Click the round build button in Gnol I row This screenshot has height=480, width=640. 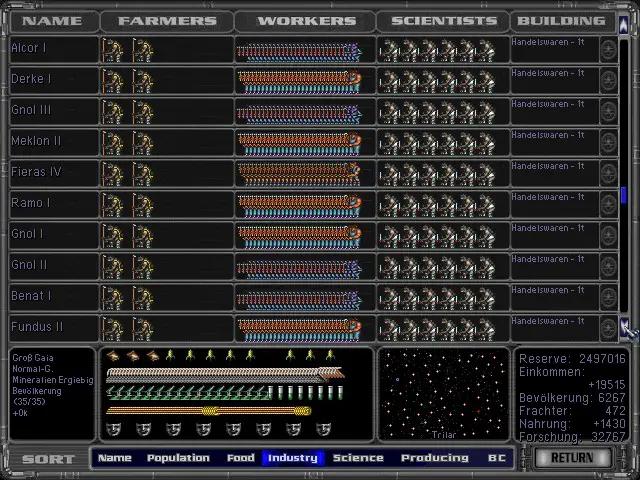click(x=608, y=236)
